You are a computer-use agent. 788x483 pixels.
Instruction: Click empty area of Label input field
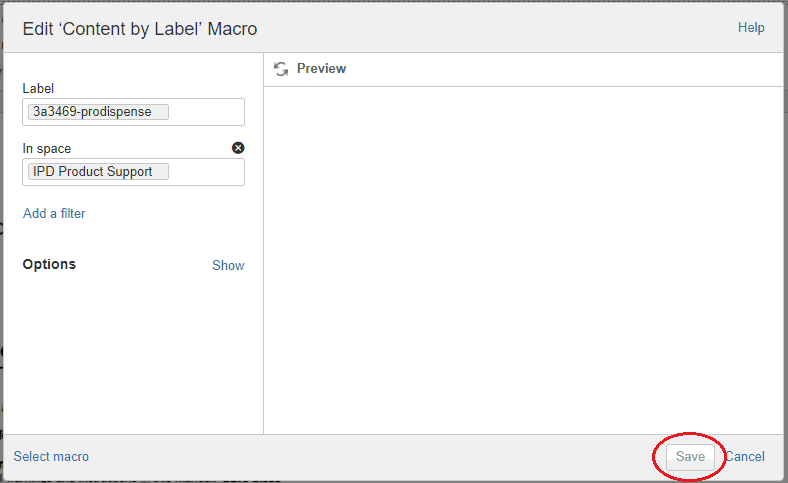(x=206, y=112)
